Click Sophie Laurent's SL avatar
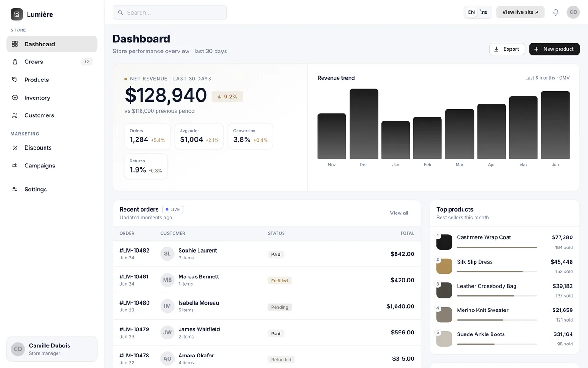Image resolution: width=588 pixels, height=368 pixels. coord(167,254)
